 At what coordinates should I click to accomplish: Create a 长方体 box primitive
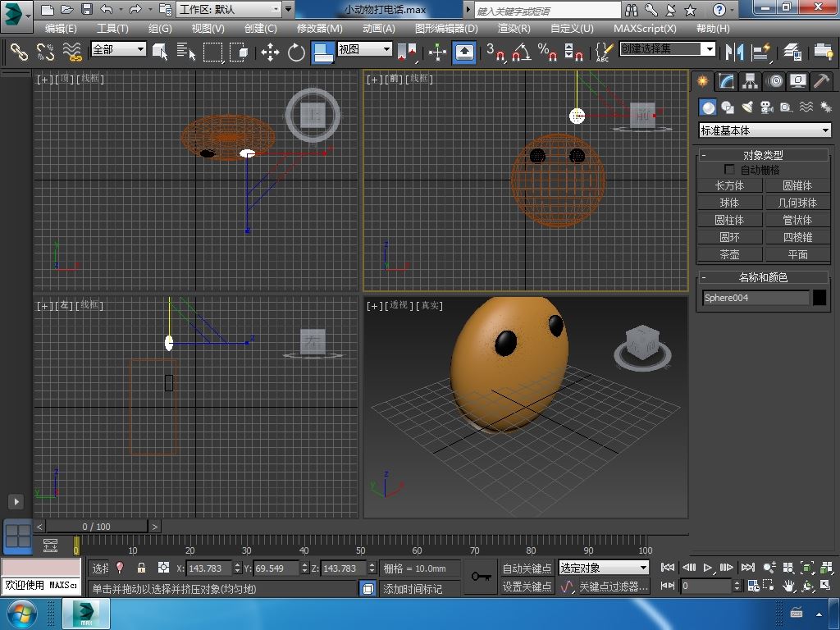(x=729, y=185)
